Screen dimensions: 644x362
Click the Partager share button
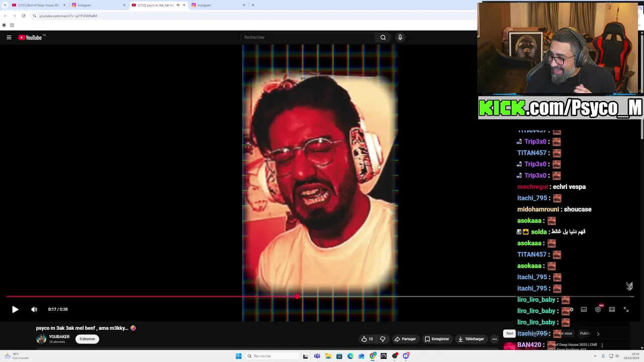pos(405,339)
